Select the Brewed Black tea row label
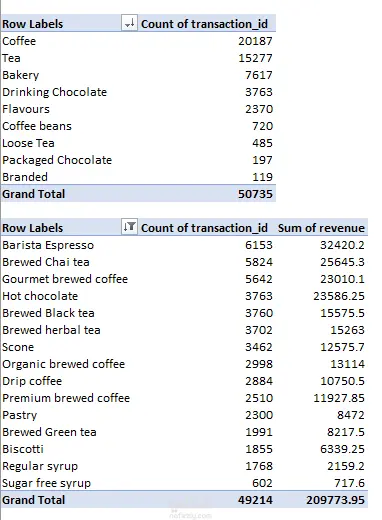The width and height of the screenshot is (382, 520). point(48,313)
